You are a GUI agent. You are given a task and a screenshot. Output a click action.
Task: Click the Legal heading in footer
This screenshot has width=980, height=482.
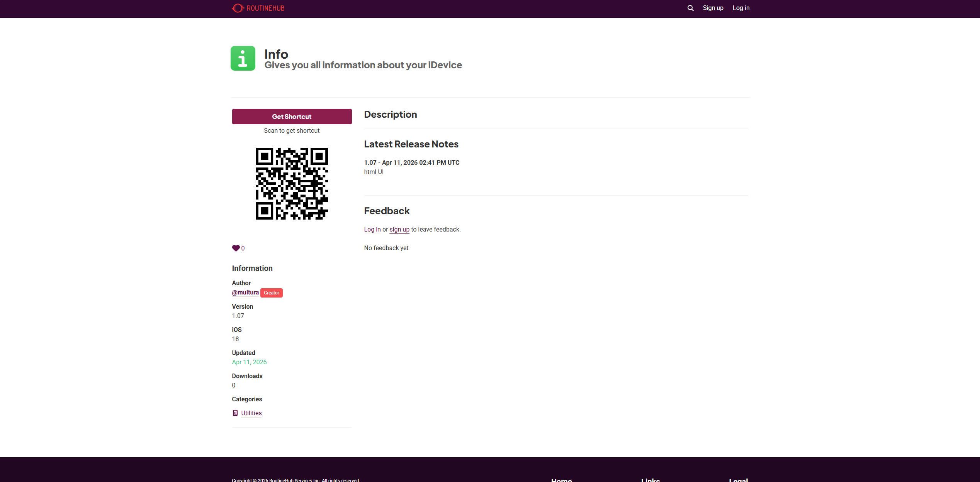[738, 480]
